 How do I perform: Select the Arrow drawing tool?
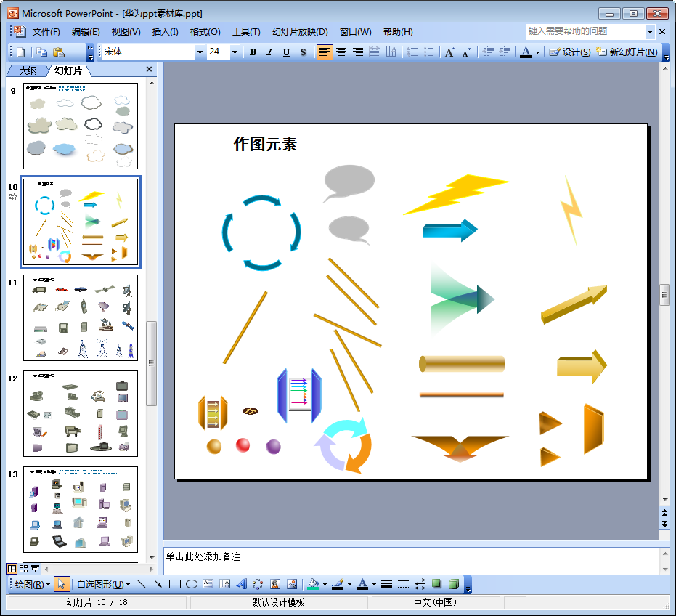[158, 585]
